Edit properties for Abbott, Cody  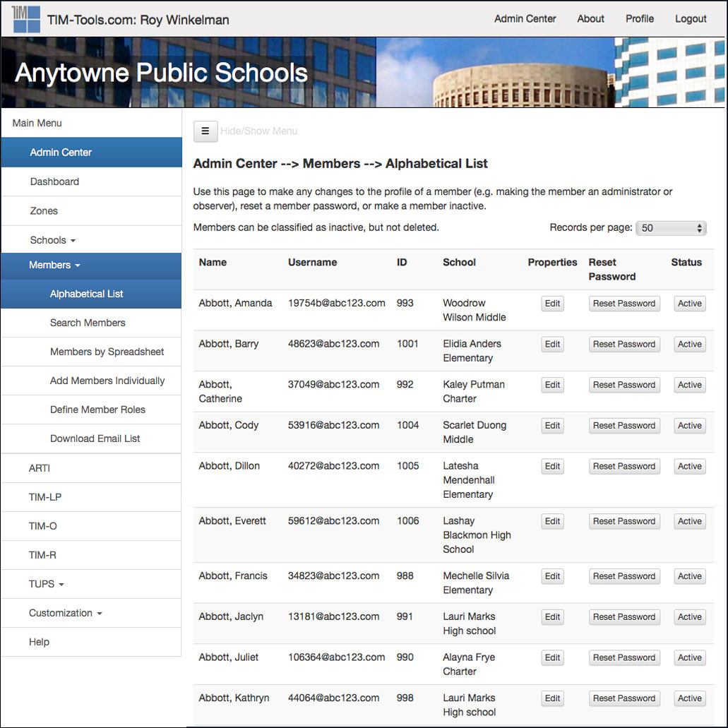(x=552, y=426)
